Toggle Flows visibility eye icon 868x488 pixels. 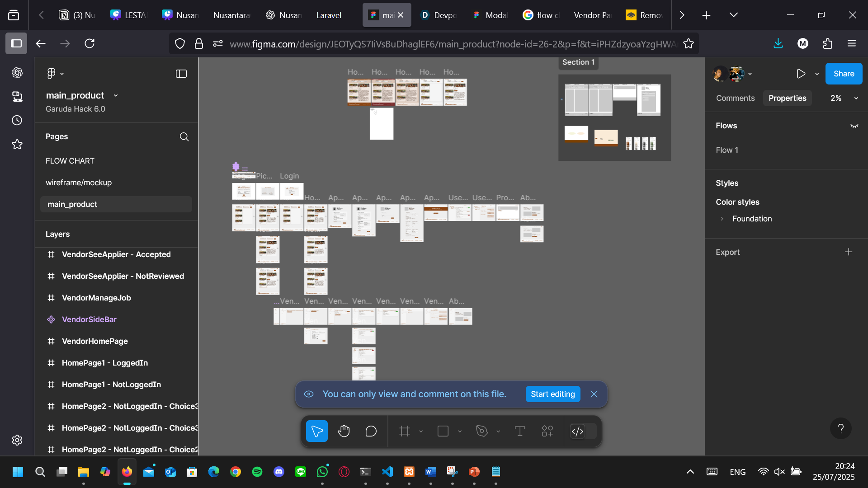pyautogui.click(x=854, y=126)
